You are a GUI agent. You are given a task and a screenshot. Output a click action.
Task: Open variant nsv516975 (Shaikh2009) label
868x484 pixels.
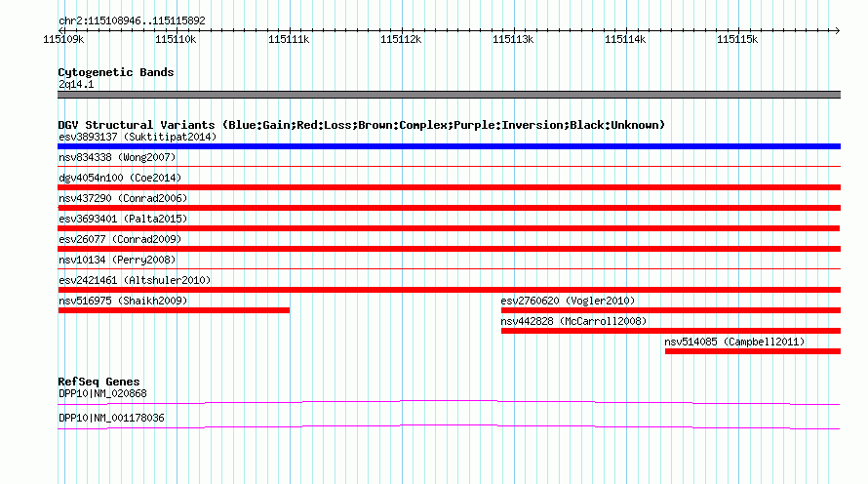123,301
